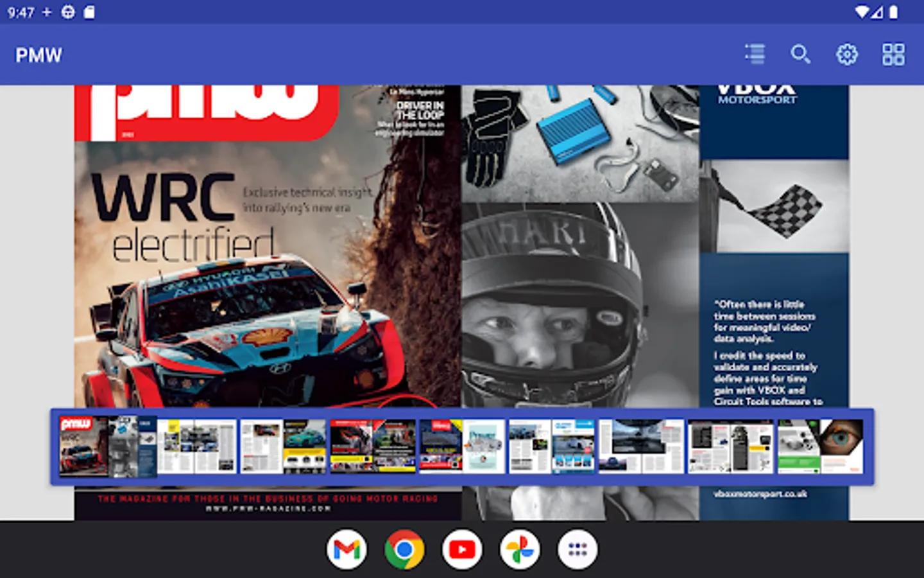Select the fifth spread thumbnail in the strip
924x578 pixels.
462,446
